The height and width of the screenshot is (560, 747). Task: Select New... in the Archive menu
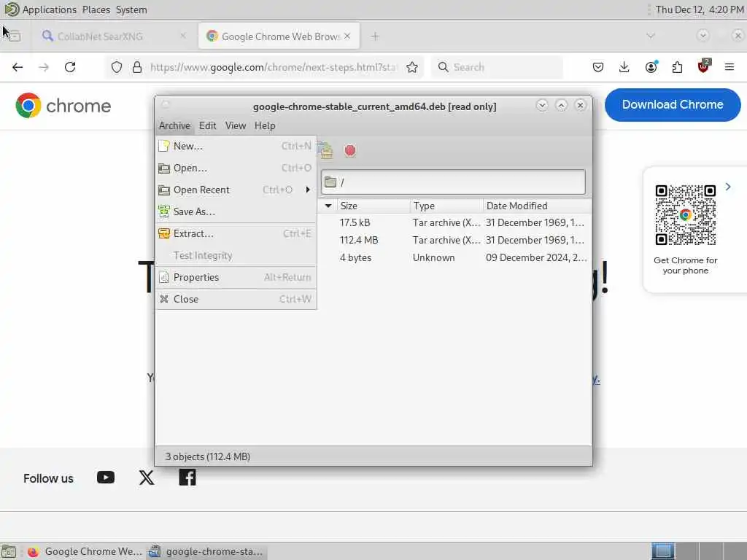(236, 146)
